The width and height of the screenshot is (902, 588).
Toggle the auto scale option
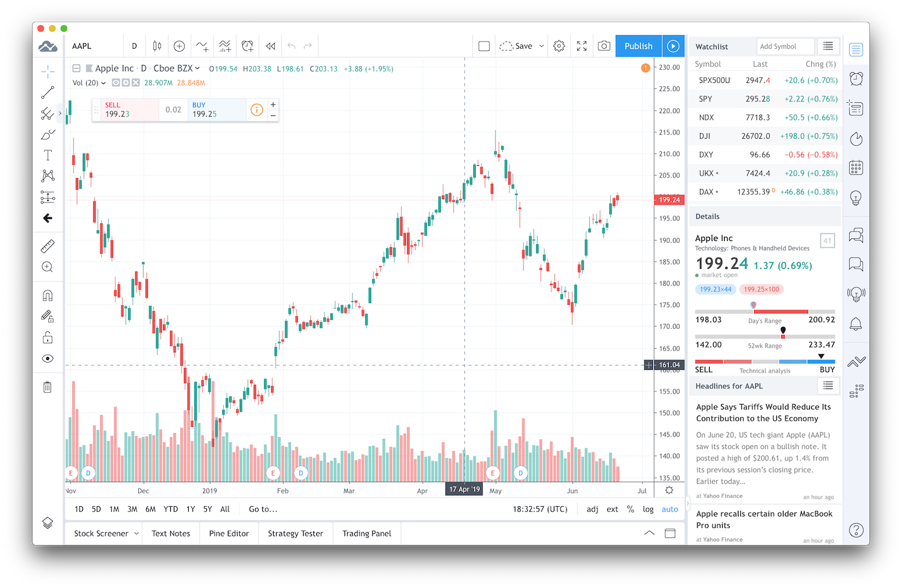[669, 509]
